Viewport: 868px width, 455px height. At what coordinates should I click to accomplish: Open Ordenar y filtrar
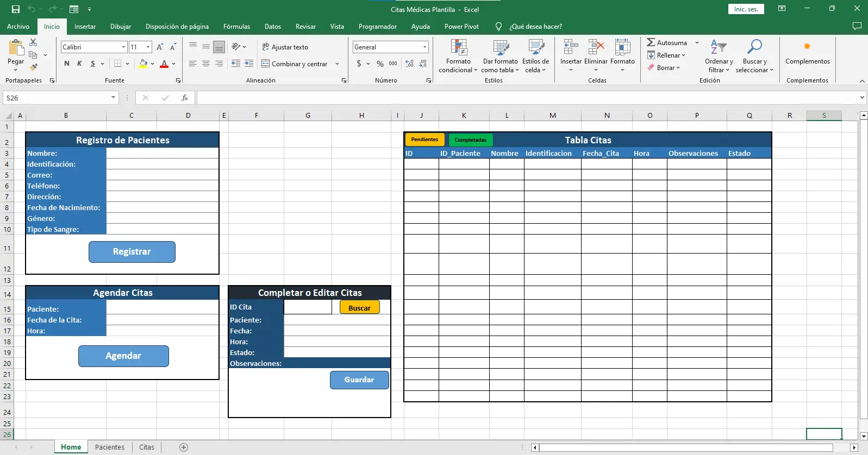tap(719, 56)
